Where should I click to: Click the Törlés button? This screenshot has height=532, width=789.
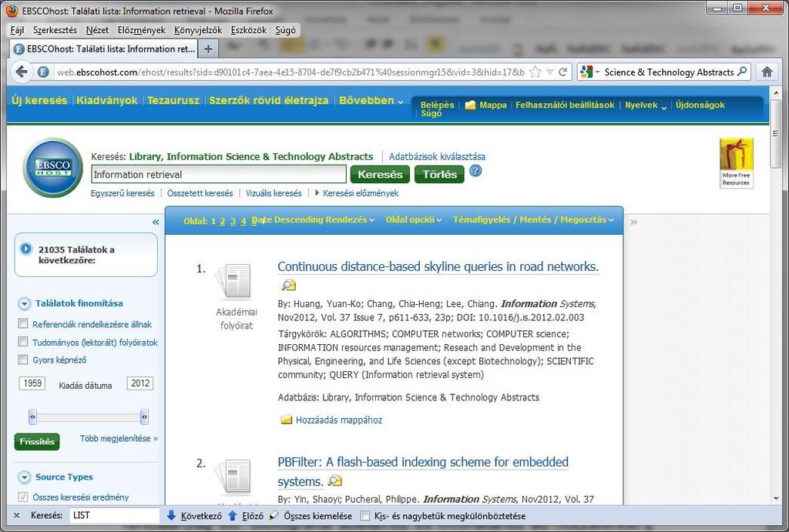click(439, 174)
